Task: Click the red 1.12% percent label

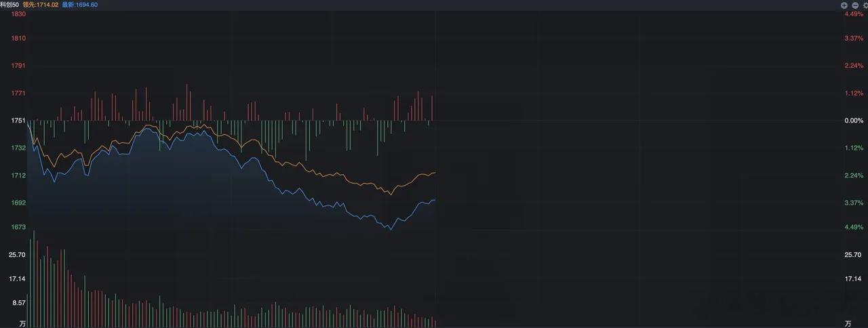Action: [854, 94]
